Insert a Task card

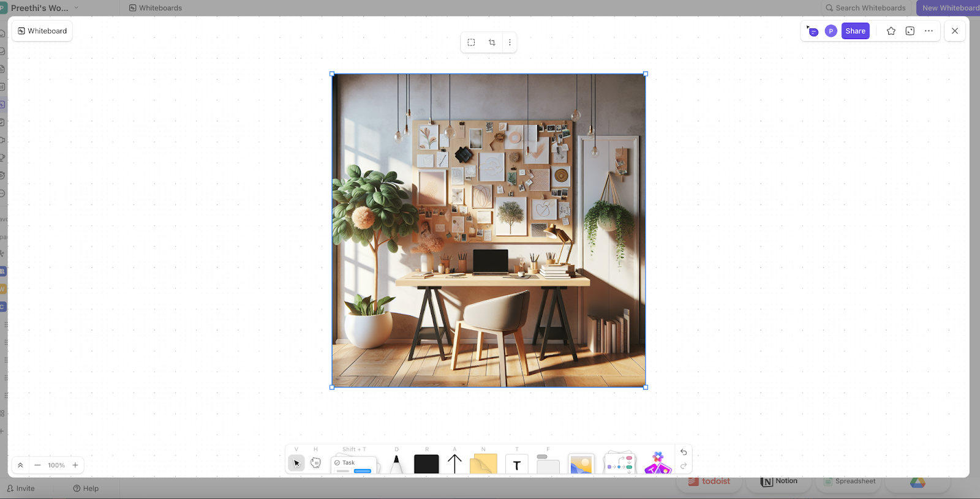(354, 465)
